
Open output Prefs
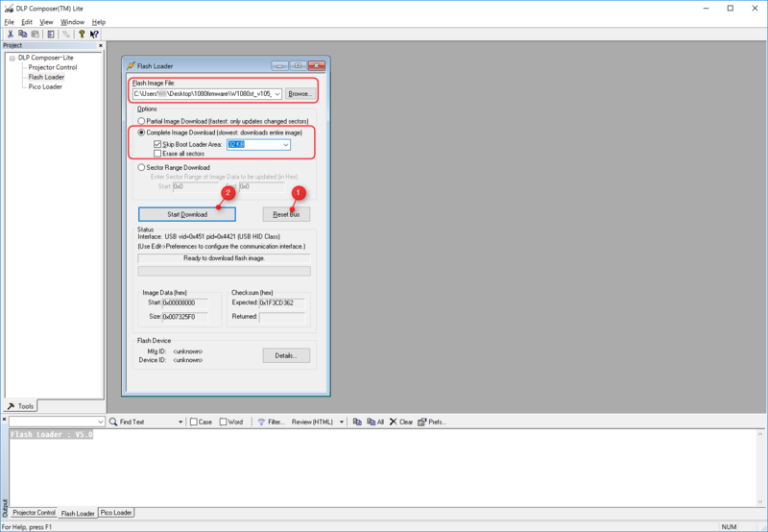pos(432,422)
